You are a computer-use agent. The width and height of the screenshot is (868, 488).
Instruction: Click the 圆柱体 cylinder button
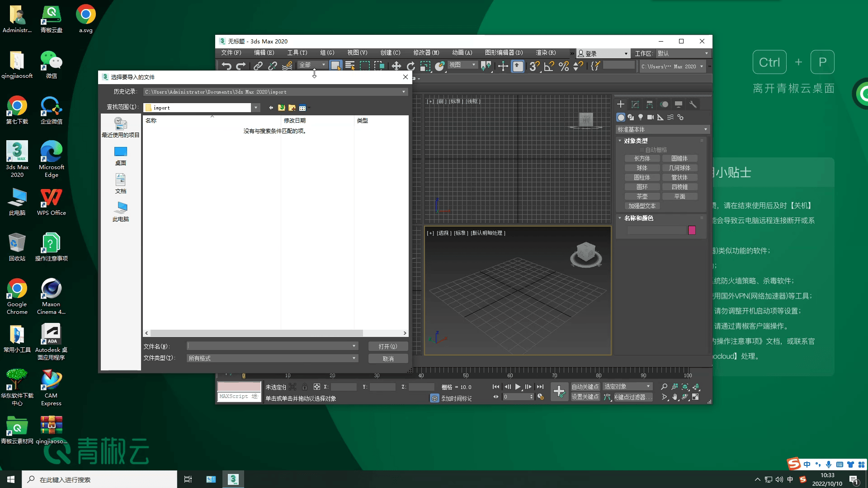(642, 177)
